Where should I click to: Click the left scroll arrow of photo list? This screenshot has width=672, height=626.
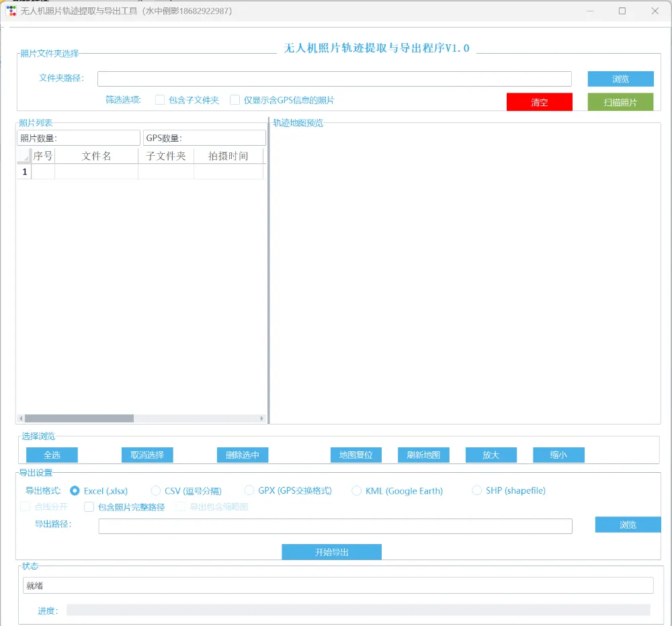[21, 418]
